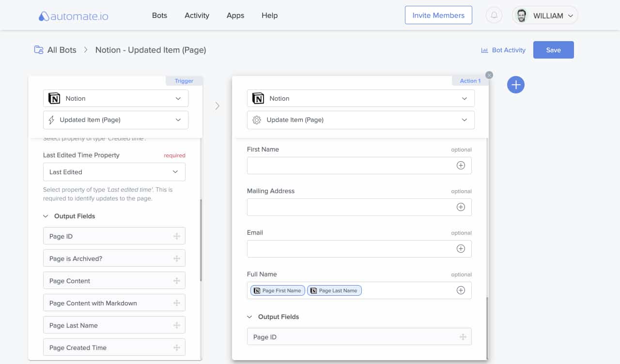Open the Last Edited property dropdown
The image size is (620, 364).
[x=114, y=172]
